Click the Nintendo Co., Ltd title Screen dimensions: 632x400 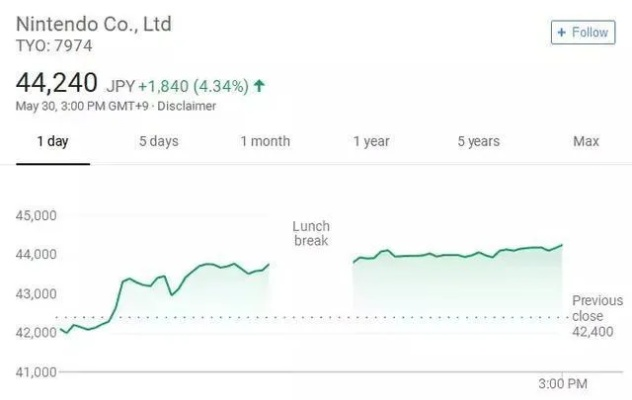click(x=94, y=24)
